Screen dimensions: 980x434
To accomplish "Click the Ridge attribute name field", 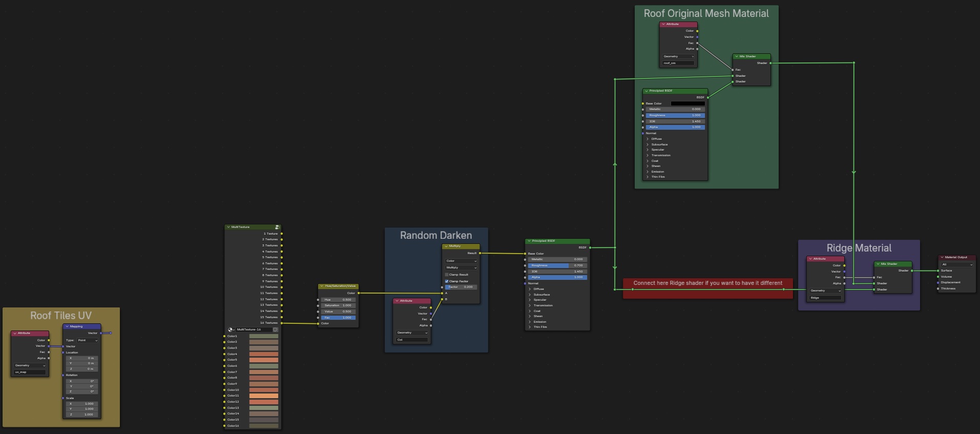I will click(825, 298).
